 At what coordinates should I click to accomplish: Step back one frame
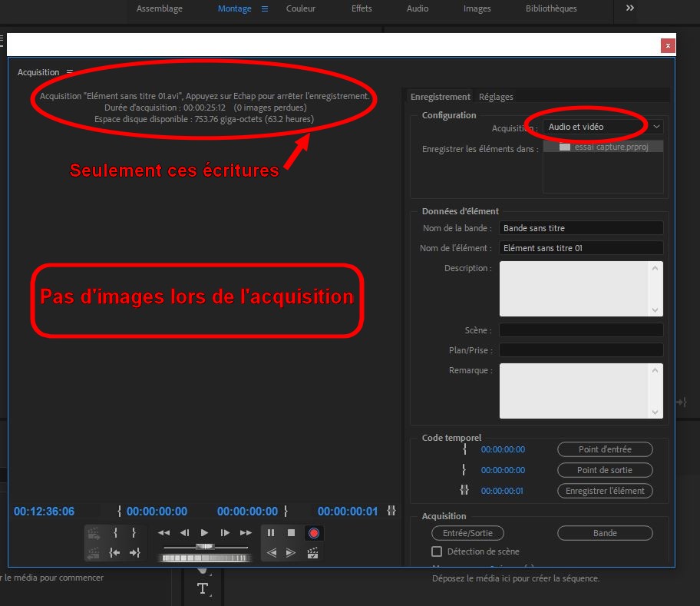pyautogui.click(x=184, y=532)
